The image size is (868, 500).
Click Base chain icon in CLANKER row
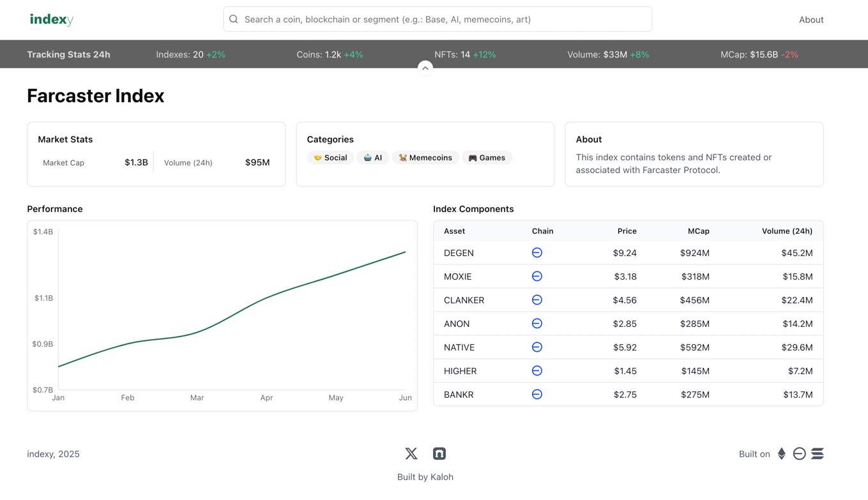[537, 300]
